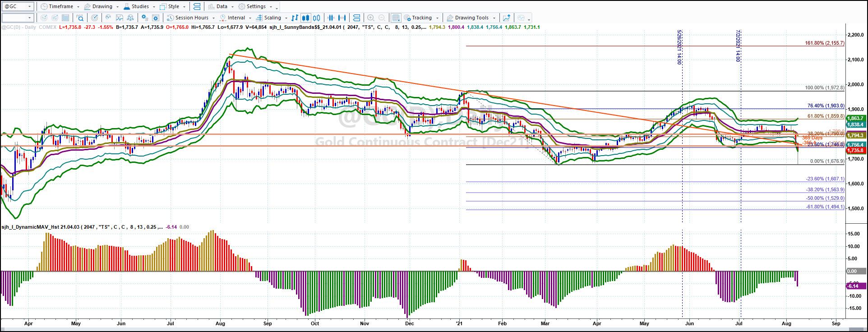Click the add chart plus icon

pos(507,18)
